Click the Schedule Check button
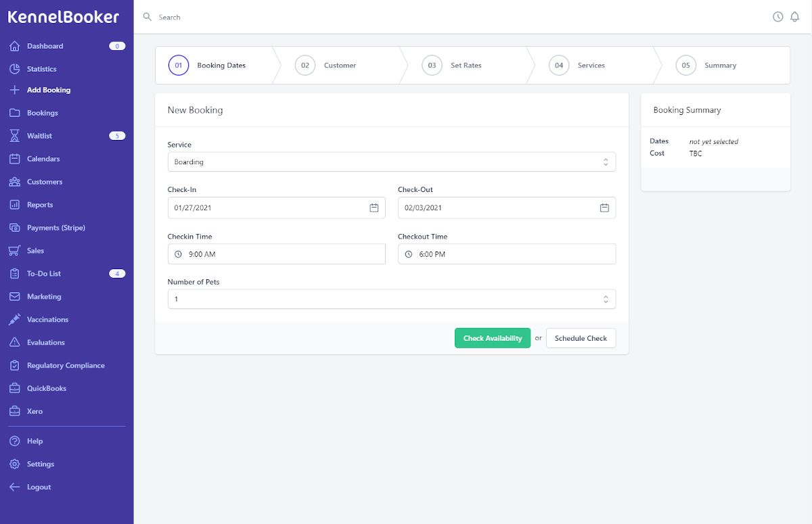Screen dimensions: 812x524 point(581,338)
